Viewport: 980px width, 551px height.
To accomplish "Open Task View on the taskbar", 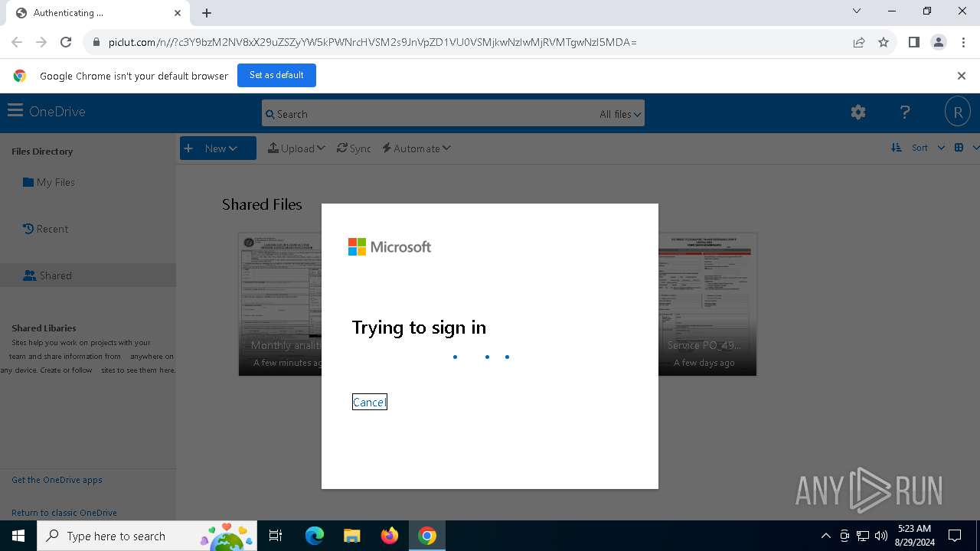I will click(x=276, y=536).
